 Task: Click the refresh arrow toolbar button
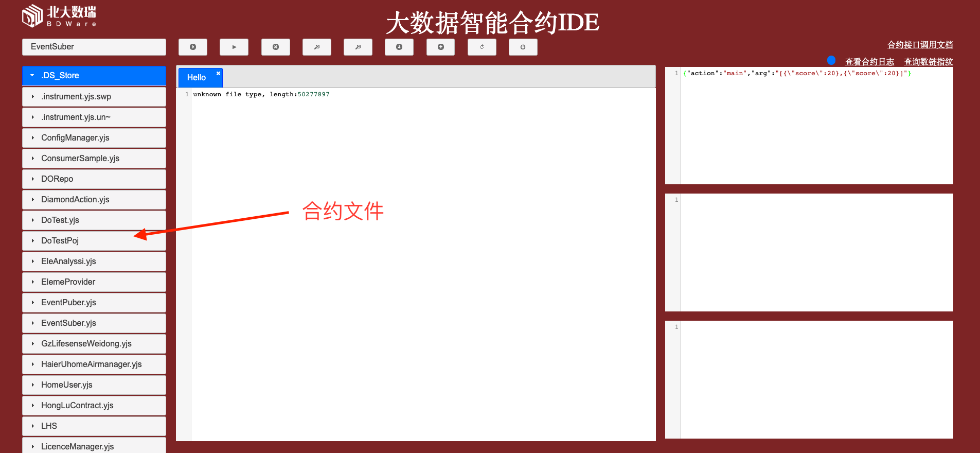(x=482, y=47)
